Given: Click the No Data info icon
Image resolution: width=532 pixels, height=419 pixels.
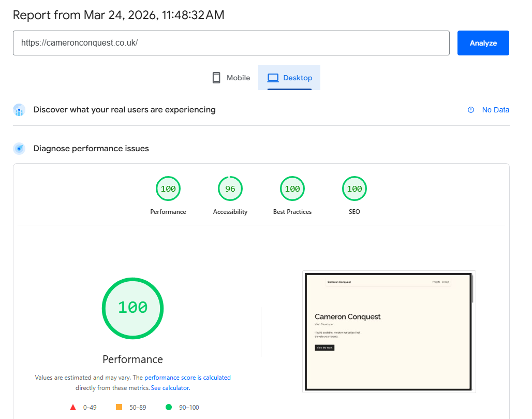Looking at the screenshot, I should coord(471,110).
